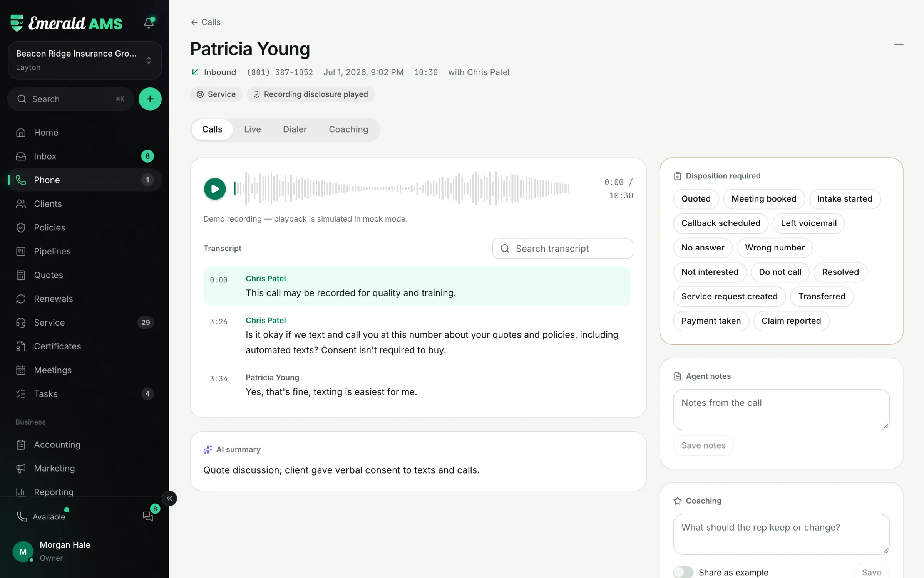The height and width of the screenshot is (578, 924).
Task: Open Marketing in sidebar
Action: click(84, 469)
